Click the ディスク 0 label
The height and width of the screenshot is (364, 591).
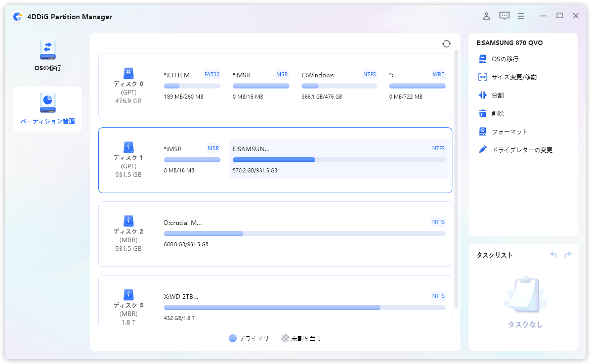(x=128, y=83)
